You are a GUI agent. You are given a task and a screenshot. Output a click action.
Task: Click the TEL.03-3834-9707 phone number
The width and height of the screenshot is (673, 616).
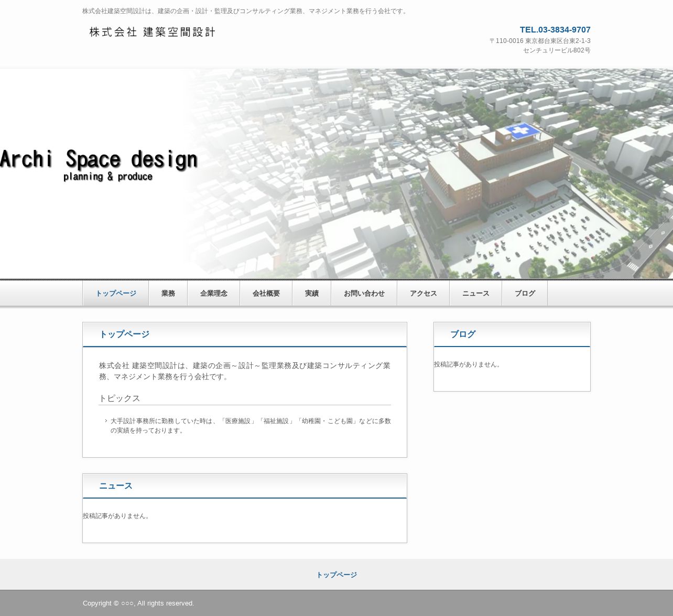tap(555, 30)
